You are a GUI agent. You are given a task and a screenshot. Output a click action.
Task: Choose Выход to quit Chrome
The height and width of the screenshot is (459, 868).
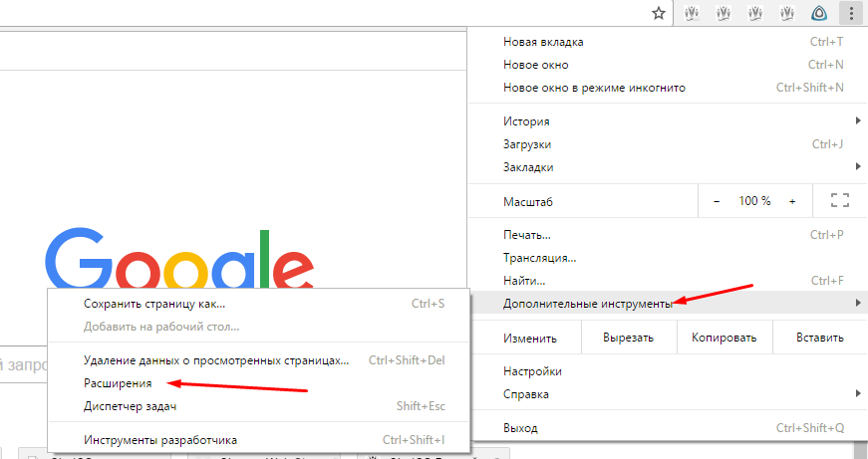pyautogui.click(x=668, y=428)
